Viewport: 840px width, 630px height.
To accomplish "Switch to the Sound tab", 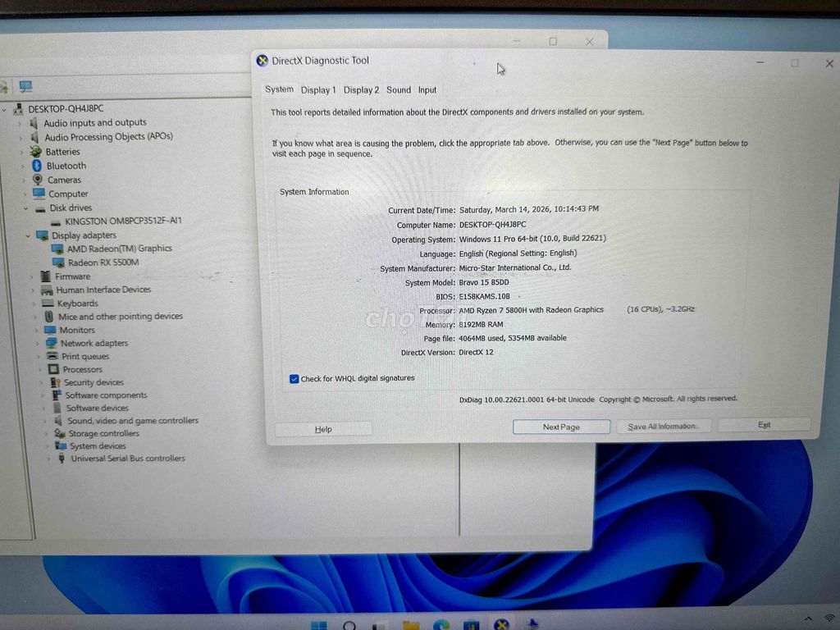I will [399, 90].
